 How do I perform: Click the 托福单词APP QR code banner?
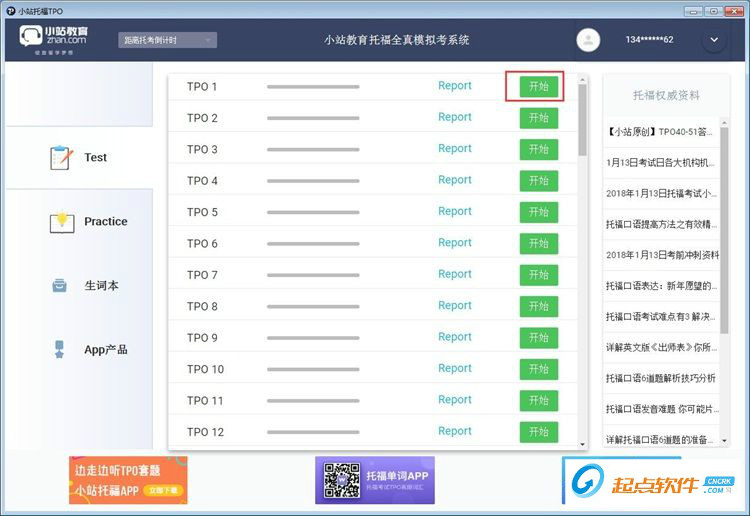click(x=375, y=480)
